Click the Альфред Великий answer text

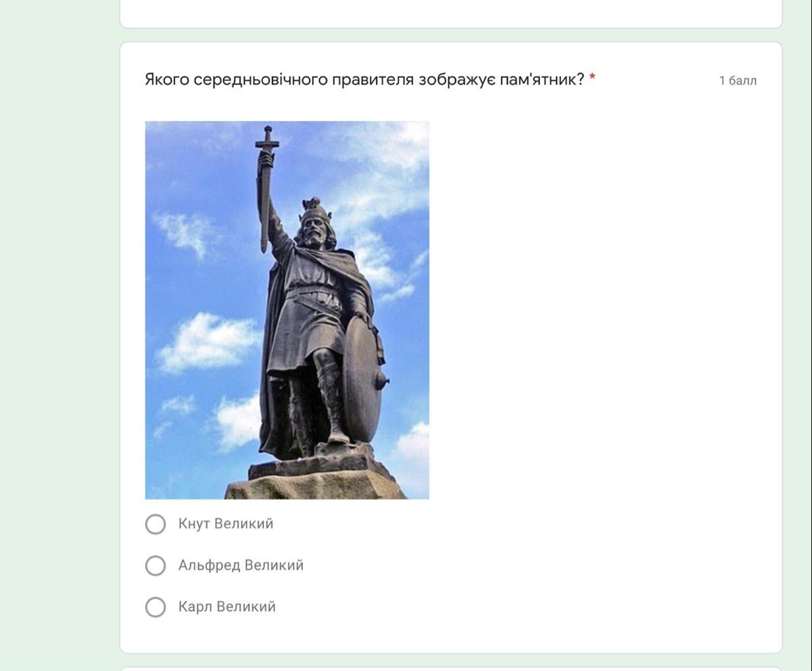click(241, 565)
